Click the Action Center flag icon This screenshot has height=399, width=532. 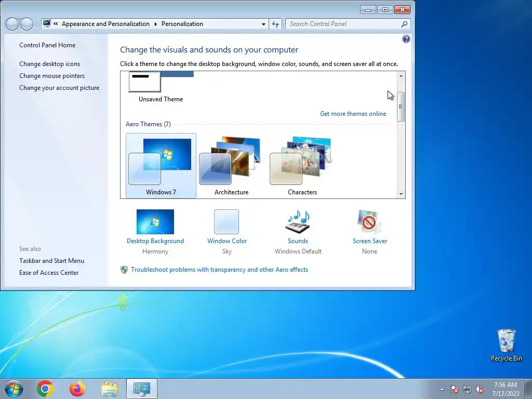454,389
